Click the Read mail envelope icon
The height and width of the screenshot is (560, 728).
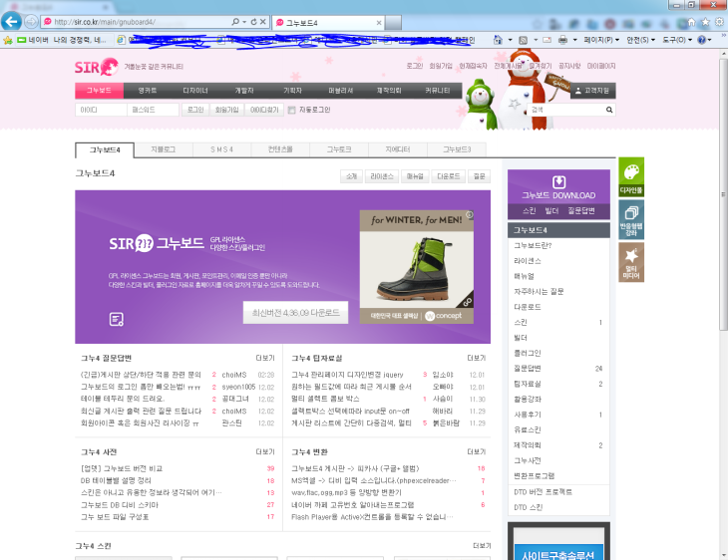pos(546,41)
